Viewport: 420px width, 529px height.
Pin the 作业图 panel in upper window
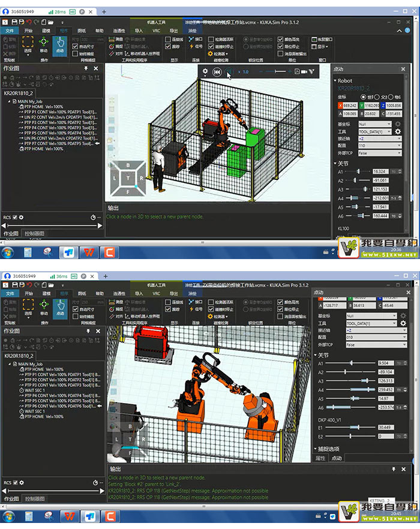[x=86, y=68]
